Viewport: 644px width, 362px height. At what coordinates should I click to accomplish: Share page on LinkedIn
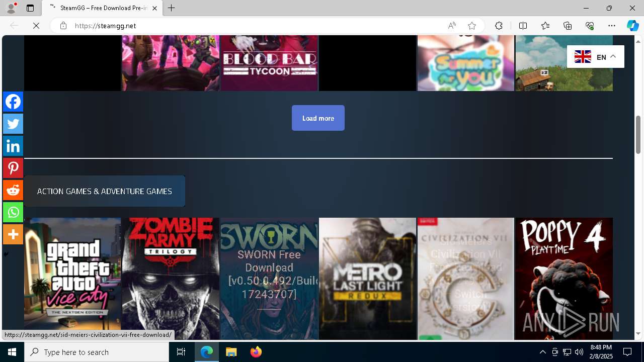coord(13,146)
